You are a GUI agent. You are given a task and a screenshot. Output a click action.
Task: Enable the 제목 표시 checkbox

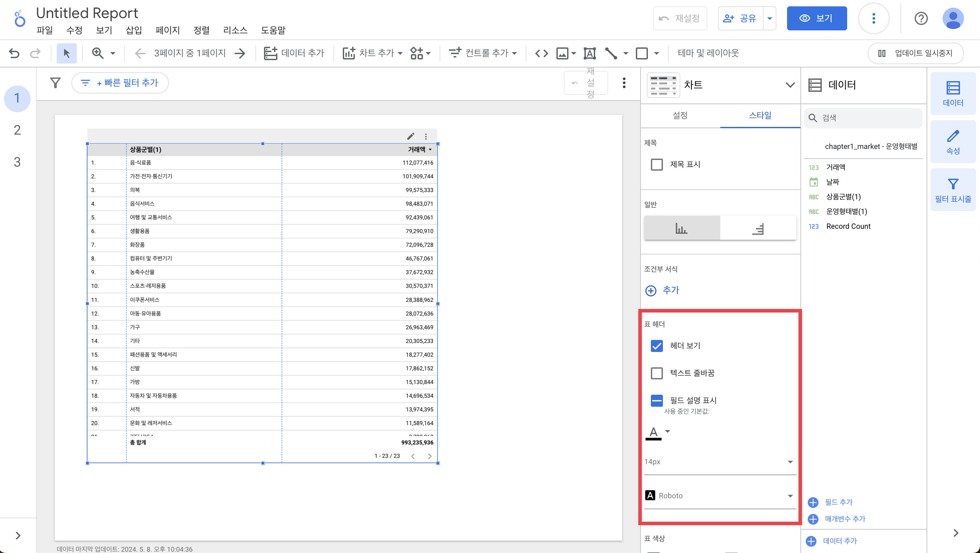657,164
